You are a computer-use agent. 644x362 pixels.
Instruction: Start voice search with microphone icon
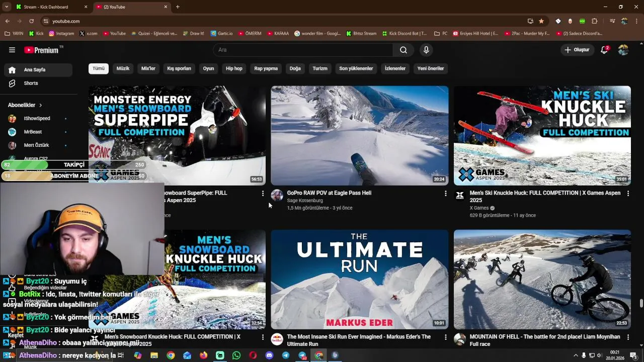point(426,50)
